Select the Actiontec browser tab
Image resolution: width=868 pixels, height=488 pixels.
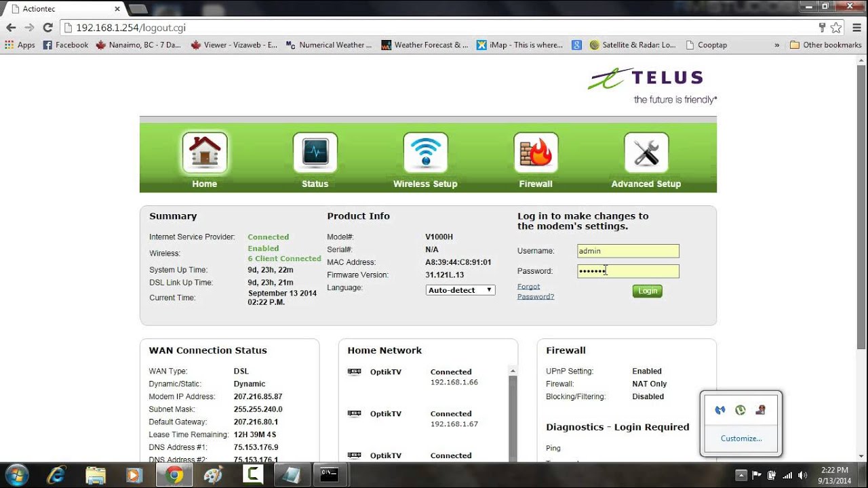[64, 9]
